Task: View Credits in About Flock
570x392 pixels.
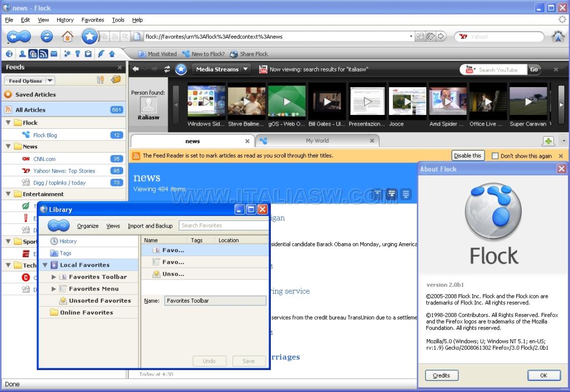Action: 441,375
